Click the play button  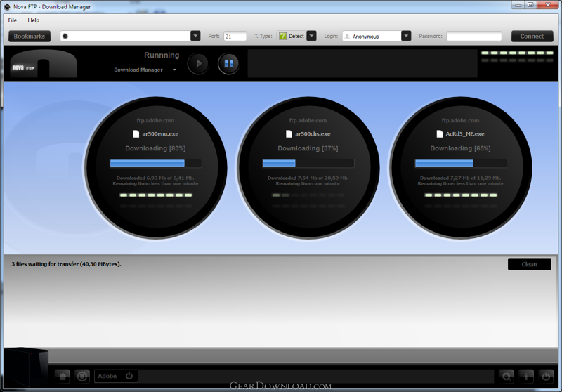click(198, 63)
